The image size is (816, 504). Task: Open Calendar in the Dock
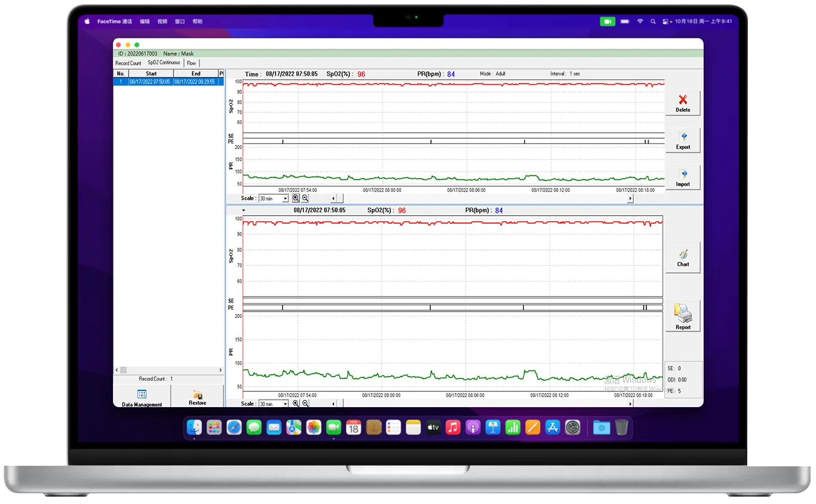353,427
